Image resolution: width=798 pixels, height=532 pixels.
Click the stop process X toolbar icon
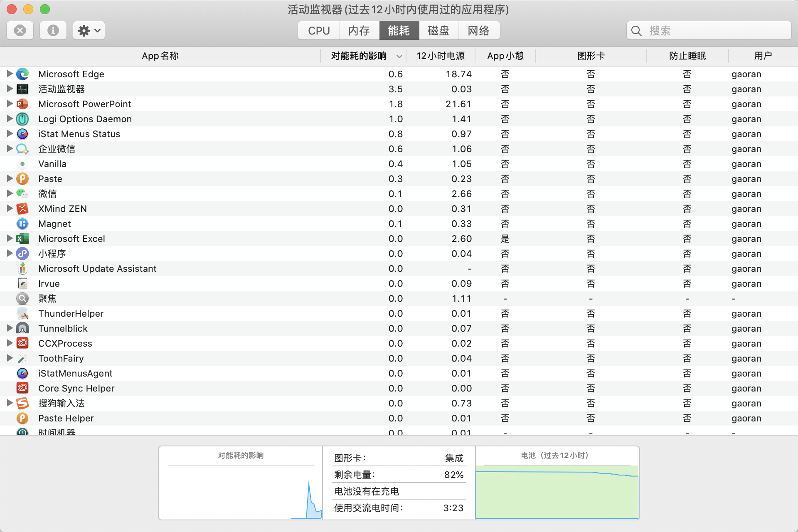click(x=20, y=30)
